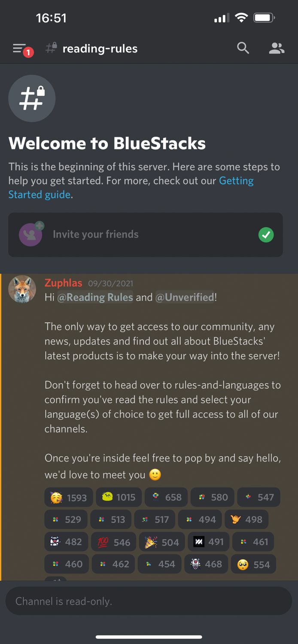Tap the @Reading Rules mention
Viewport: 298px width, 644px height.
pyautogui.click(x=95, y=297)
